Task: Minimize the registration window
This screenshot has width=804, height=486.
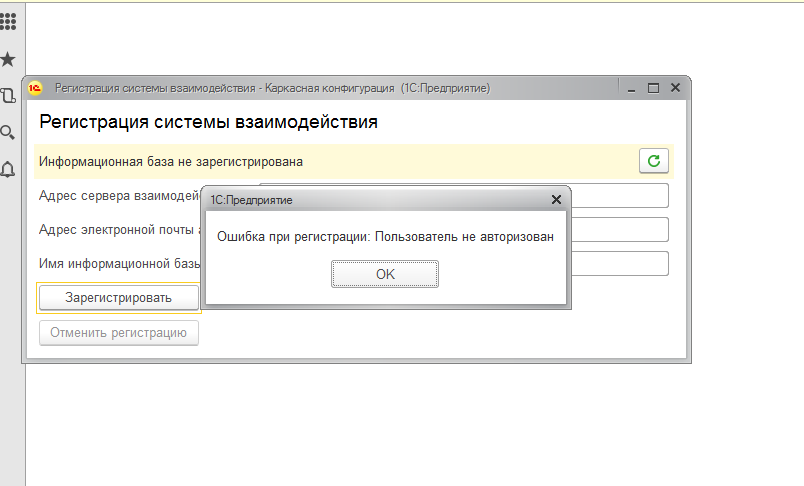Action: click(x=632, y=88)
